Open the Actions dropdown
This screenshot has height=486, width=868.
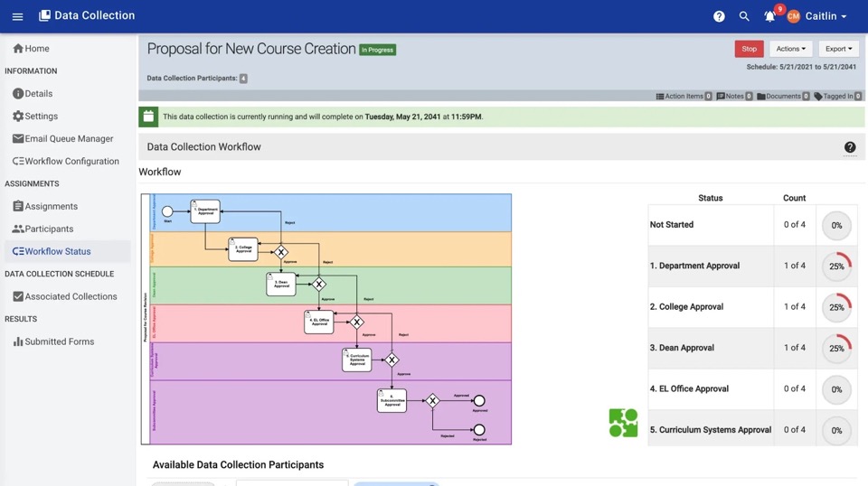coord(790,49)
